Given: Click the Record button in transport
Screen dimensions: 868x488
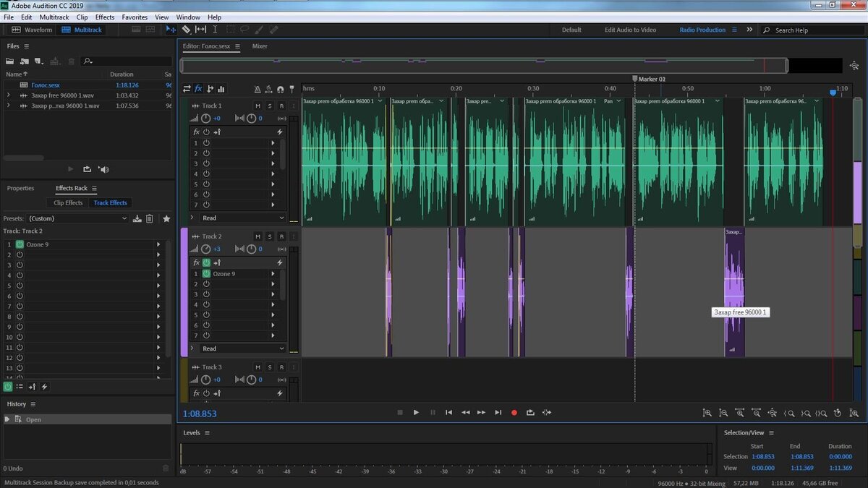Looking at the screenshot, I should pos(514,412).
